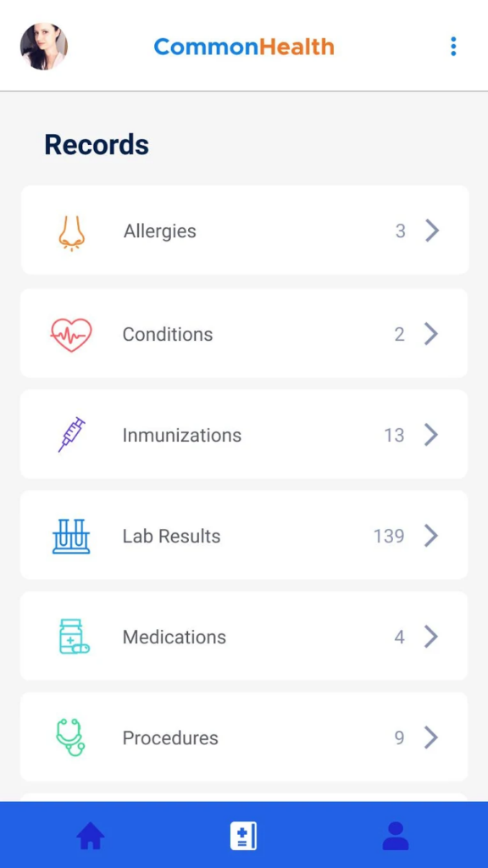Screen dimensions: 488x868
Task: Open the three-dot overflow menu
Action: [453, 47]
